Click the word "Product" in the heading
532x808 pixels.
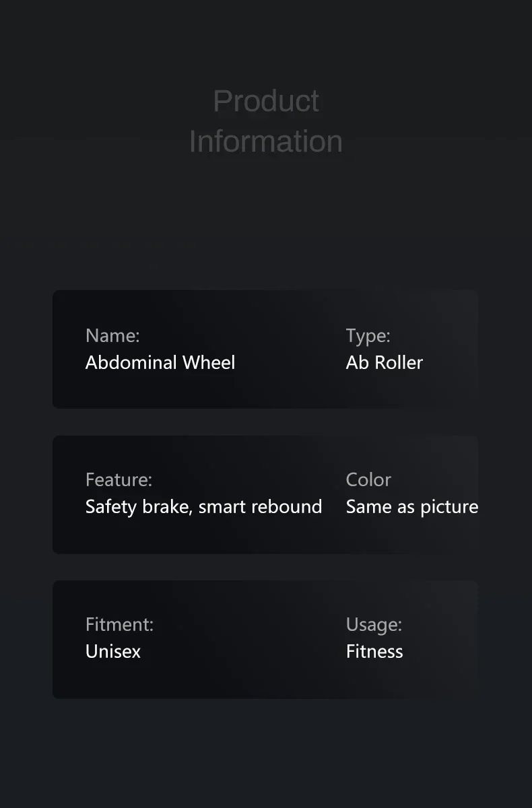click(x=266, y=101)
